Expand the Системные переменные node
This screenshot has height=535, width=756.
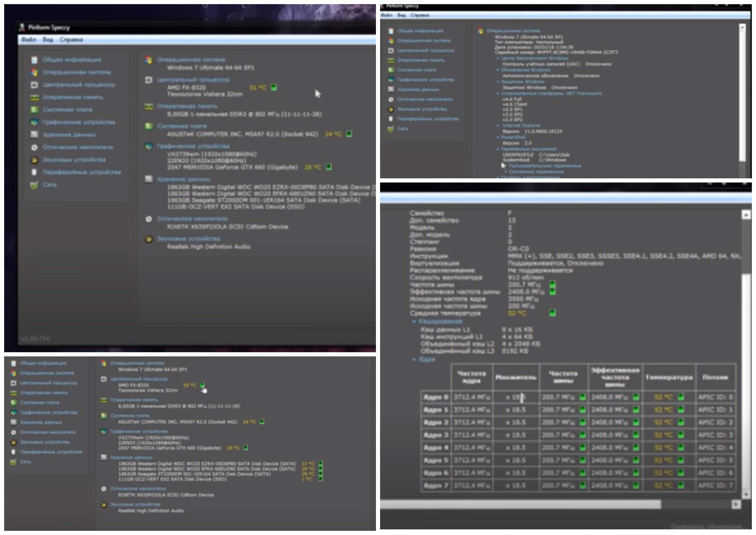coord(506,172)
